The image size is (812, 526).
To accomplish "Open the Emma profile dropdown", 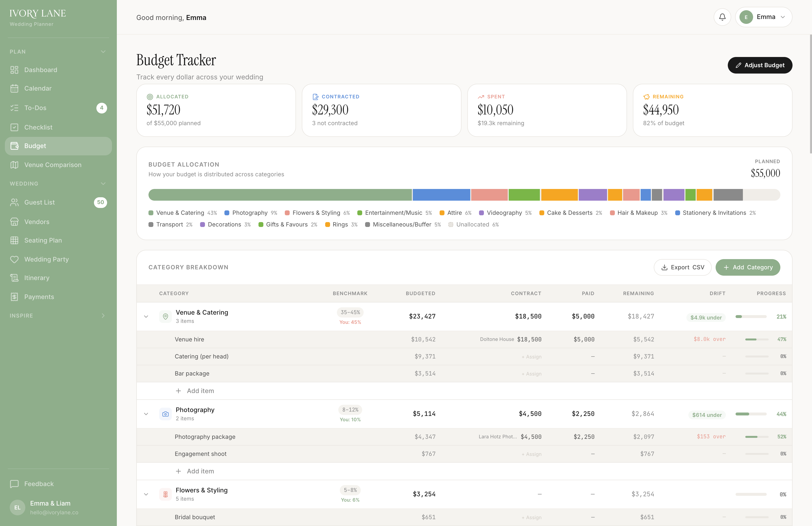I will tap(764, 17).
